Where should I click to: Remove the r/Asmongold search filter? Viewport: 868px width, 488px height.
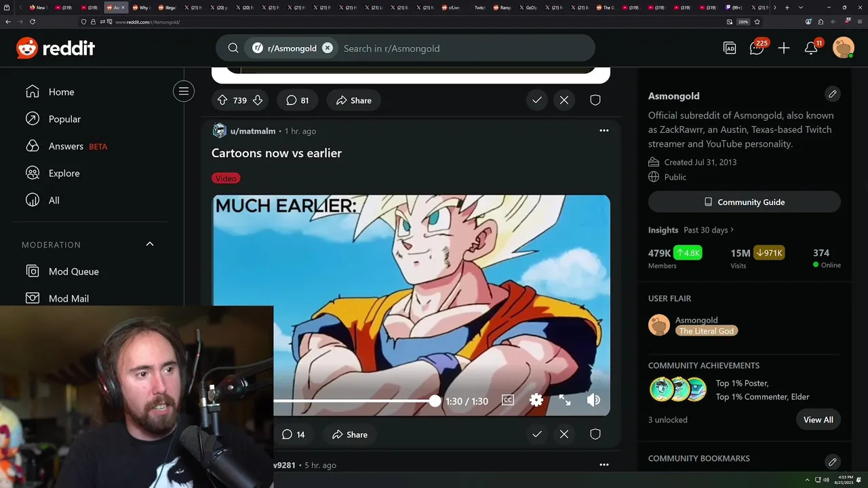coord(328,48)
